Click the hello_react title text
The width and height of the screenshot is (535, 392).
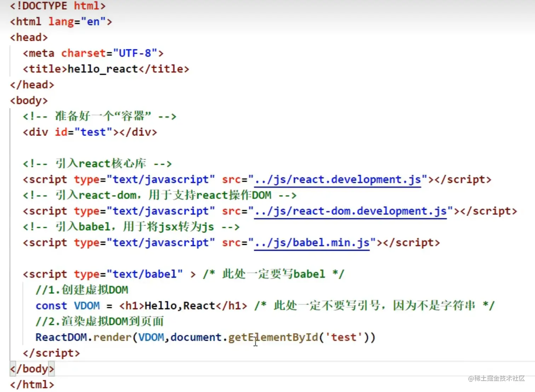coord(103,69)
